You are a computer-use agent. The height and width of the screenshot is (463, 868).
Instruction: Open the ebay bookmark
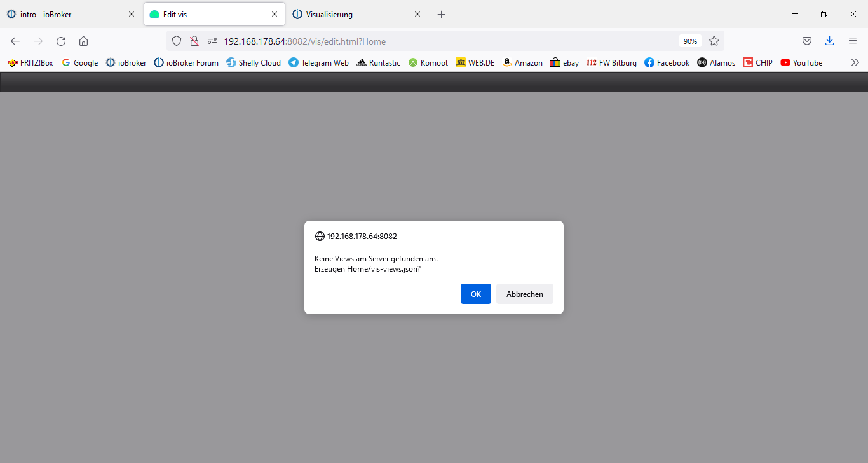point(565,62)
